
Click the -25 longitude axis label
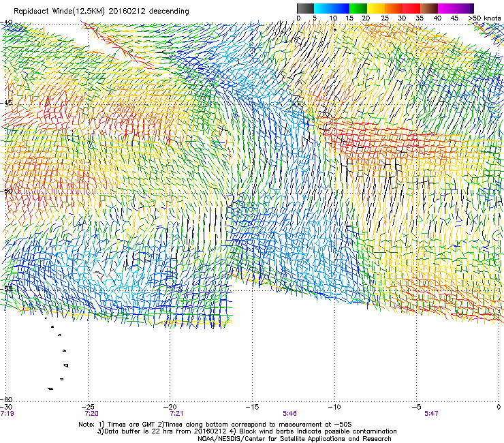click(x=88, y=407)
